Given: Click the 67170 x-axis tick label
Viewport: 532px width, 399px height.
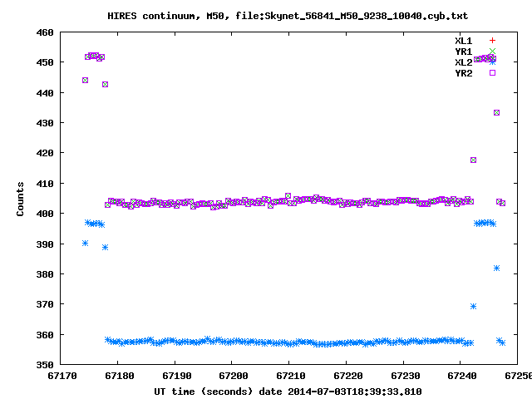Looking at the screenshot, I should click(62, 376).
